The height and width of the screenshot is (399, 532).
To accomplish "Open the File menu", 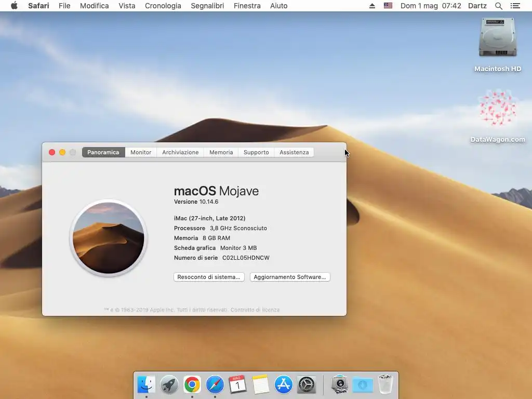I will 64,6.
